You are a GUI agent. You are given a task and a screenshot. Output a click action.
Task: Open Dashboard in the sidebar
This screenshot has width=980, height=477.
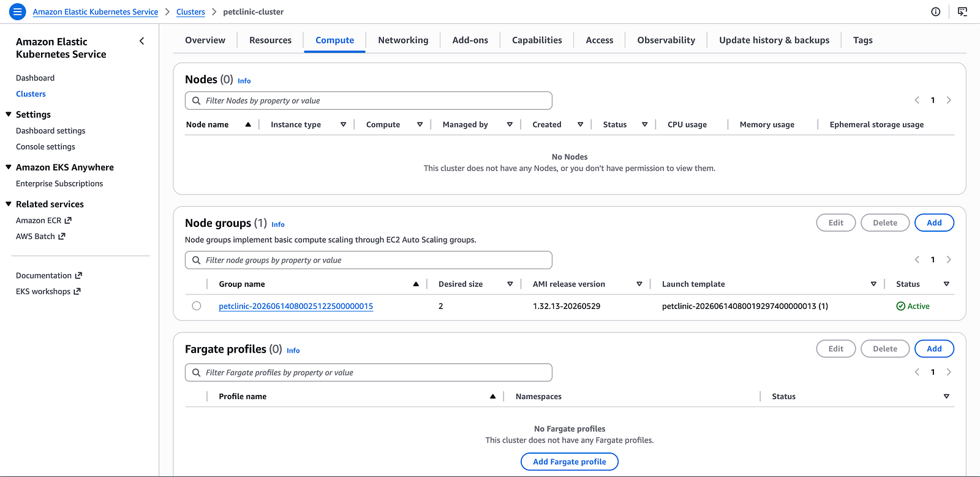36,78
